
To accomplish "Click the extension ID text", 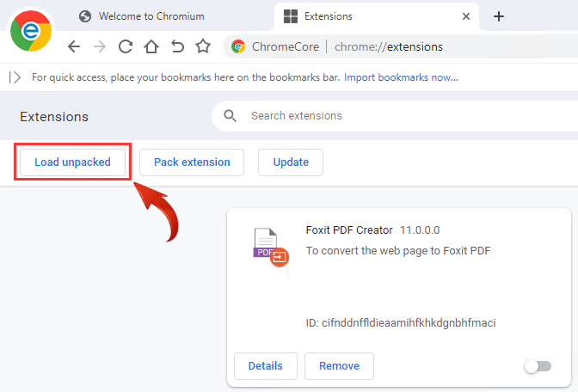I will pos(401,323).
